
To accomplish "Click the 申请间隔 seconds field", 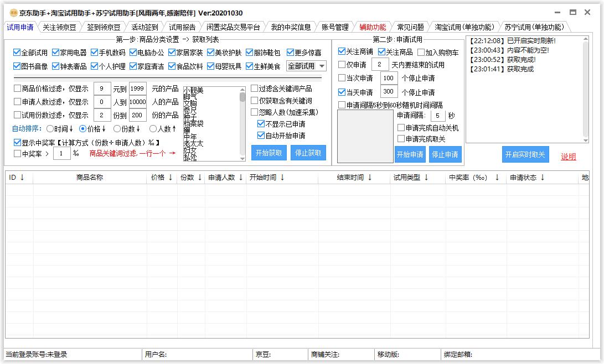I will click(x=438, y=116).
